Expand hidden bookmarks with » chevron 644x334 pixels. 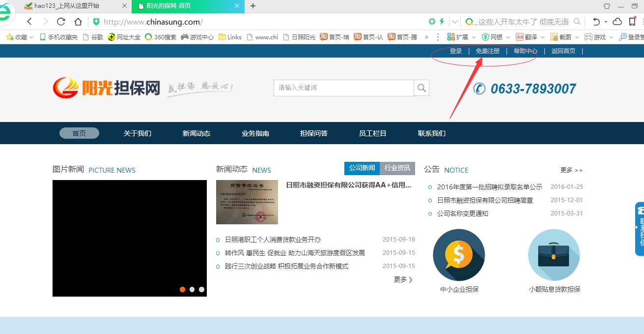click(x=426, y=37)
